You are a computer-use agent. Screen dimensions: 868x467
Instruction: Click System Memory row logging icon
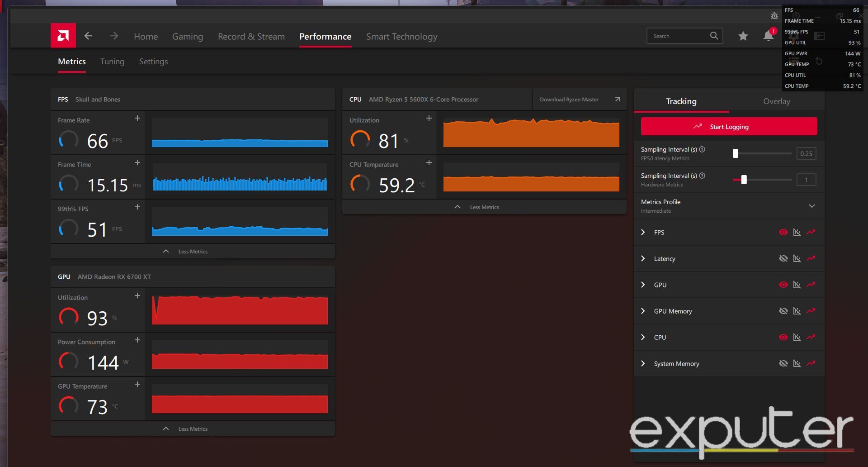point(811,363)
